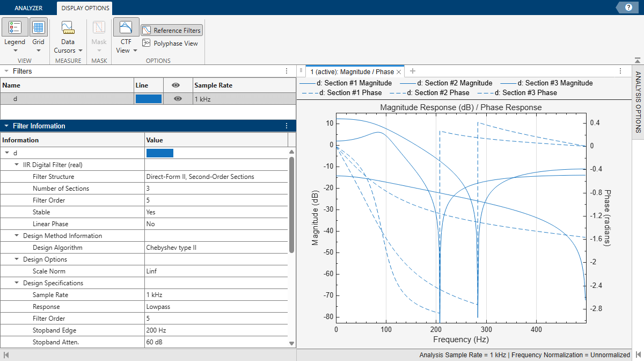Click the Response Lowpass value
Image resolution: width=644 pixels, height=361 pixels.
[x=158, y=307]
